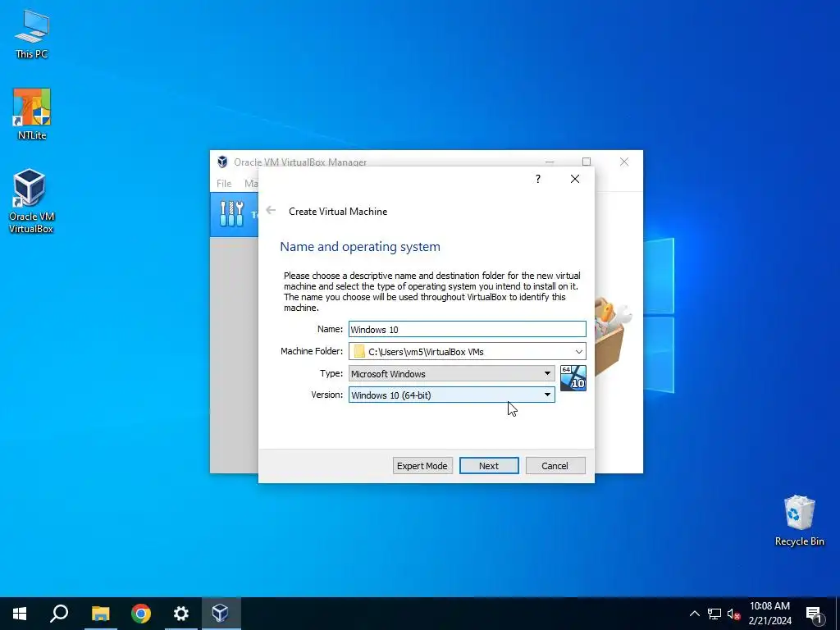Viewport: 840px width, 630px height.
Task: Open the network status tray icon
Action: (x=714, y=614)
